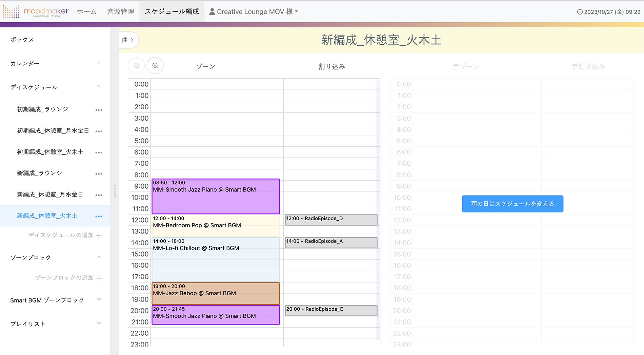Click the 雨の日はスケジュールを変える button
644x355 pixels.
512,204
